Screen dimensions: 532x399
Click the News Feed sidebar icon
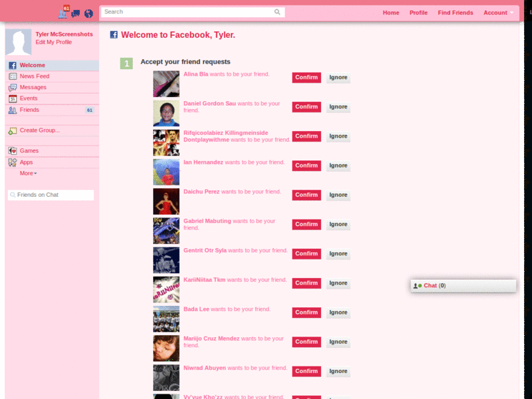13,76
